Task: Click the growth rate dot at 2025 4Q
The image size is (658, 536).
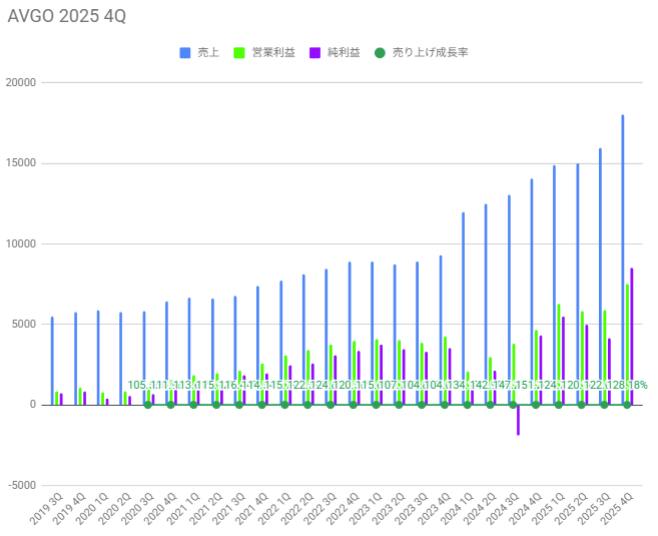Action: pyautogui.click(x=627, y=405)
